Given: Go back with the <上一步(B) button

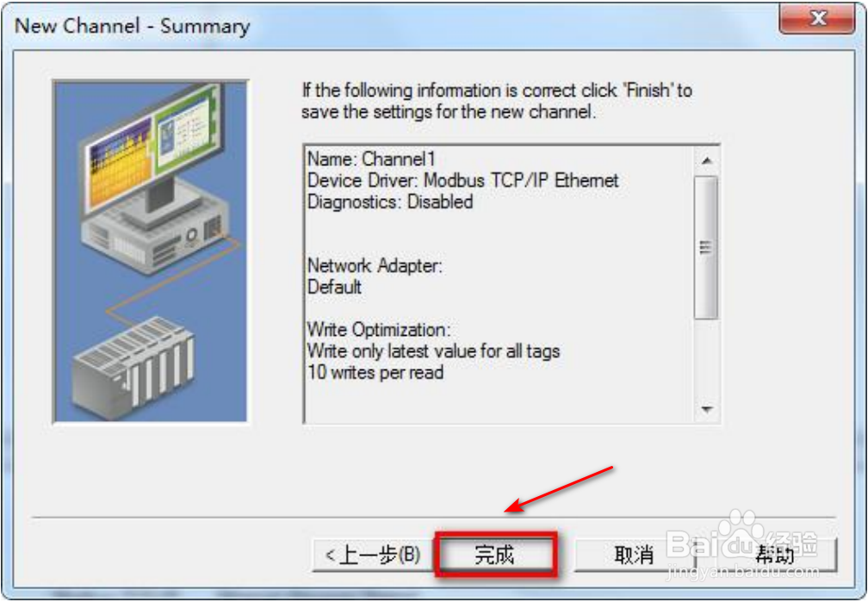Looking at the screenshot, I should pos(373,555).
